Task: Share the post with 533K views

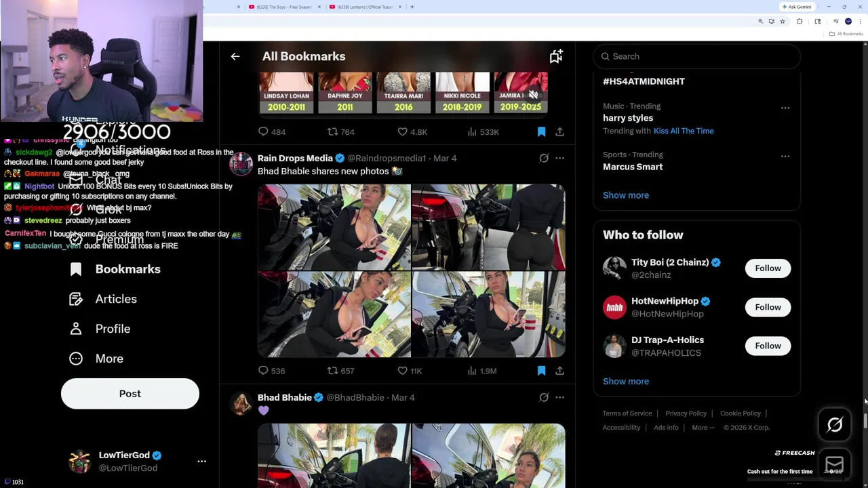Action: point(559,131)
